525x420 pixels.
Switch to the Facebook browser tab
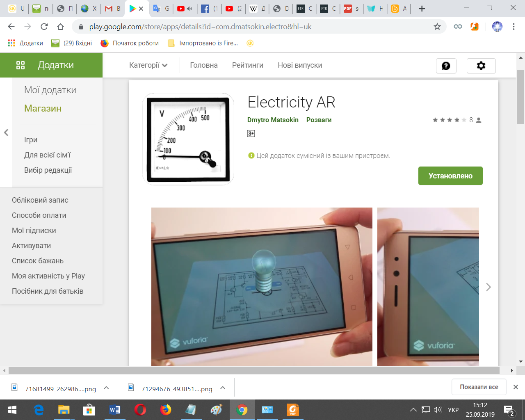coord(209,9)
